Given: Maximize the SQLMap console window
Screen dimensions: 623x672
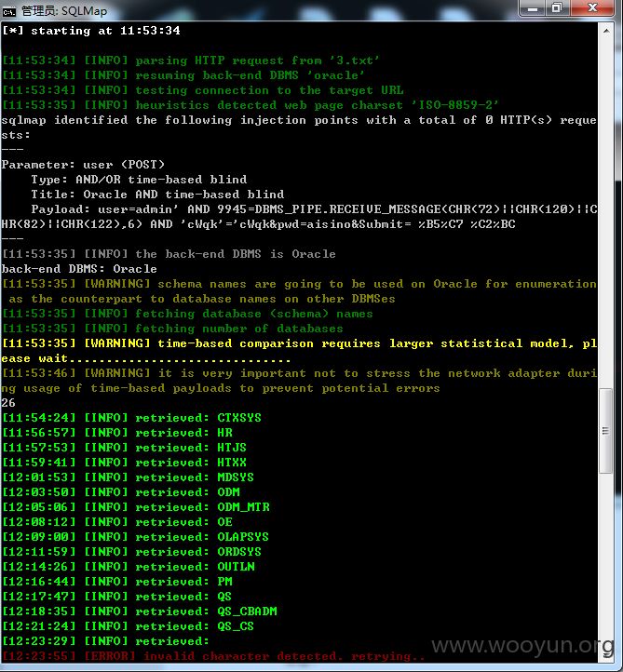Looking at the screenshot, I should 557,8.
